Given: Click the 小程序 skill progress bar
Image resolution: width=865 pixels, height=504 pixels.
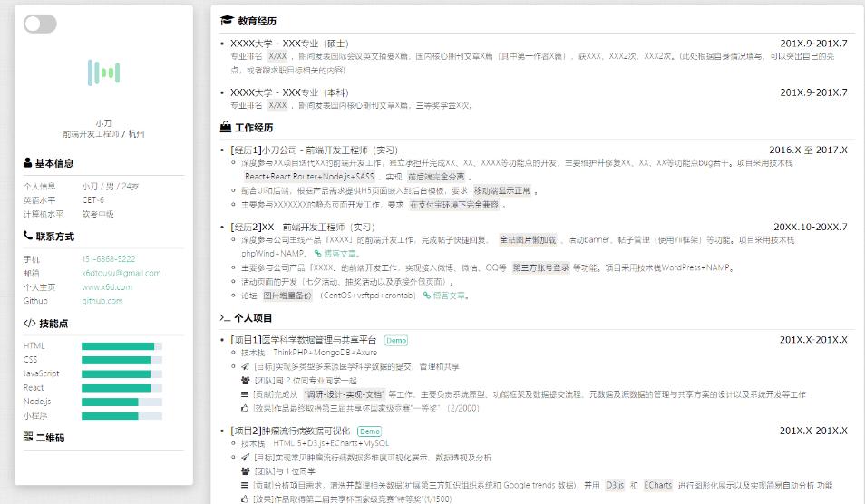Looking at the screenshot, I should pos(121,416).
